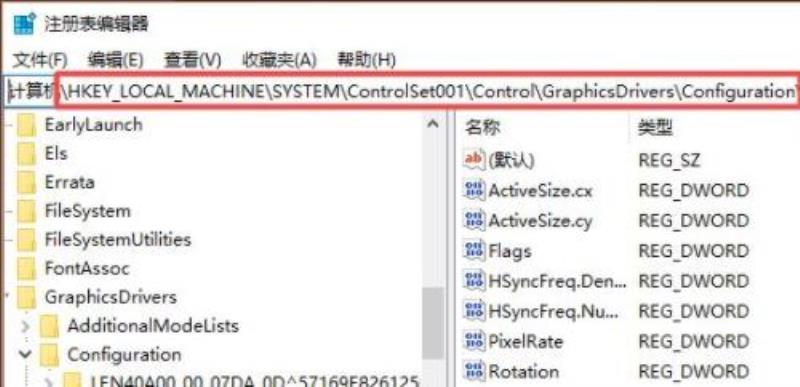The height and width of the screenshot is (387, 800).
Task: Select the (默认) string value icon
Action: click(x=474, y=160)
